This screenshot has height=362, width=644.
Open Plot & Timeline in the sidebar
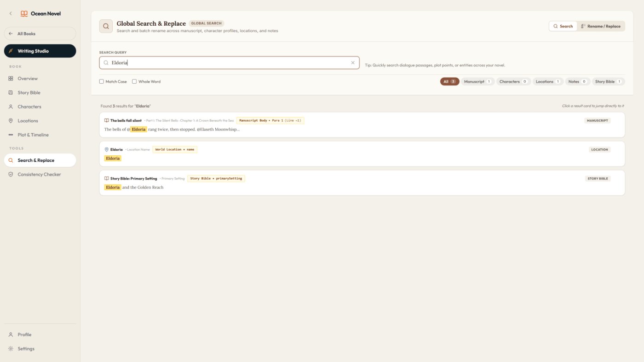pos(40,135)
